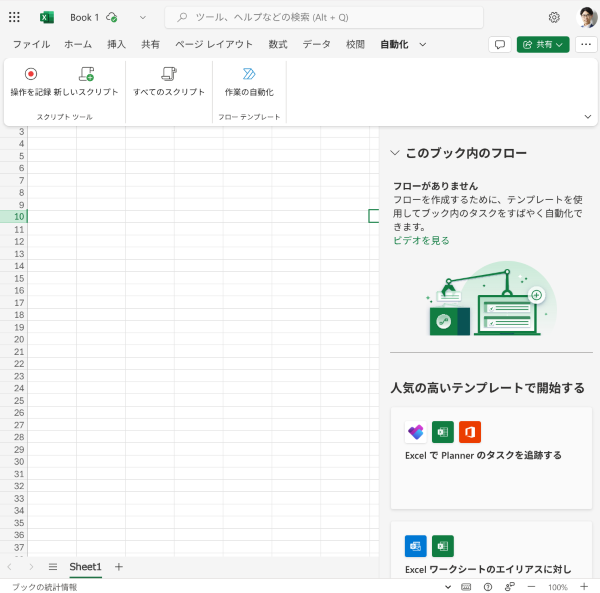Switch to the 挿入 tab
Viewport: 600px width, 593px height.
[x=116, y=45]
